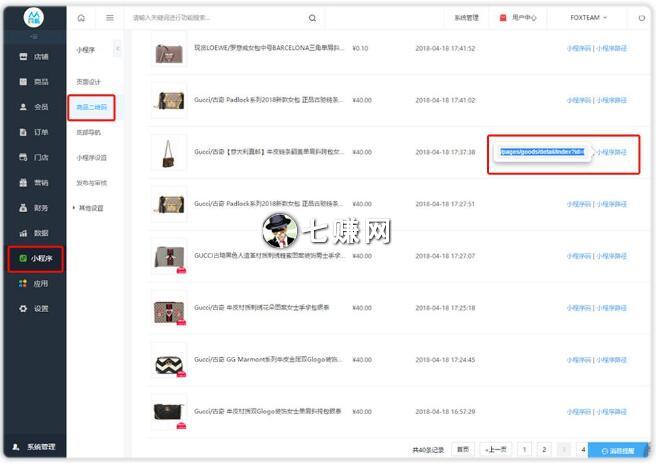Click the LOEWE Barcelona bag thumbnail
Viewport: 656px width, 463px height.
[x=168, y=50]
